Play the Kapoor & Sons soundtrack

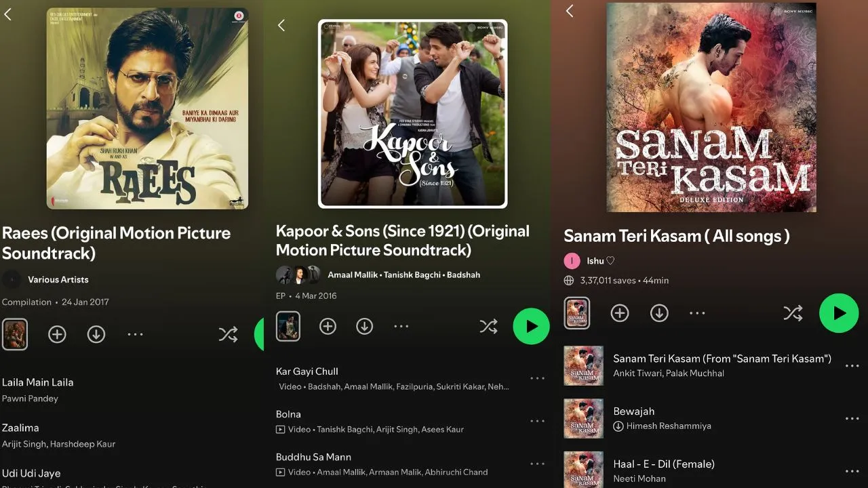click(x=531, y=326)
